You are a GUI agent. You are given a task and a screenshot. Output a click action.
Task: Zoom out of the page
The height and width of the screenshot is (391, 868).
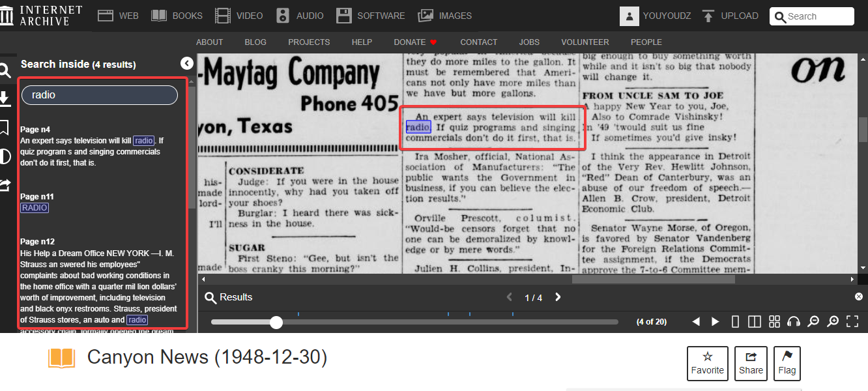(813, 321)
